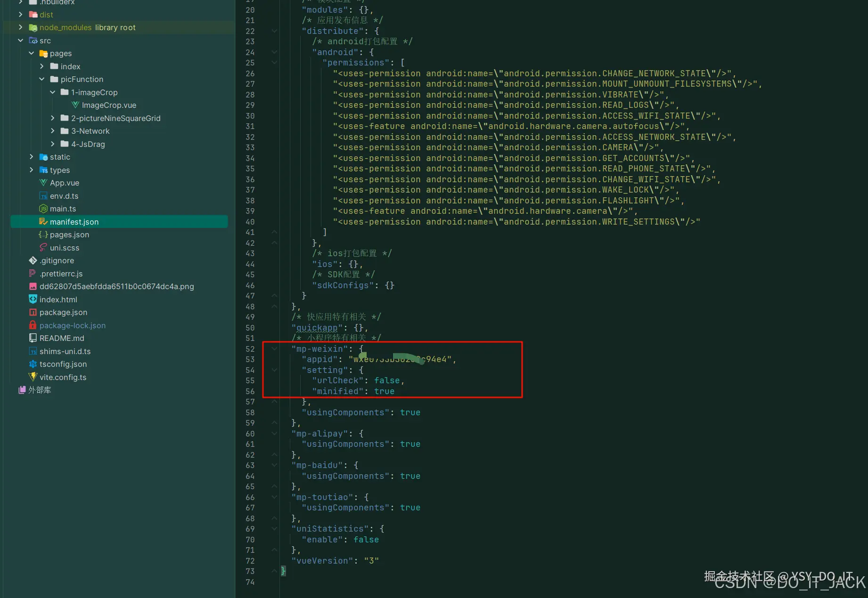Click the "minified" key on line 56
Viewport: 868px width, 598px height.
(338, 391)
